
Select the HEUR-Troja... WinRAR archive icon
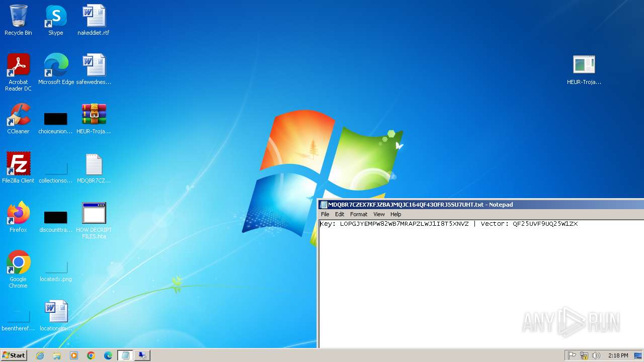point(94,119)
